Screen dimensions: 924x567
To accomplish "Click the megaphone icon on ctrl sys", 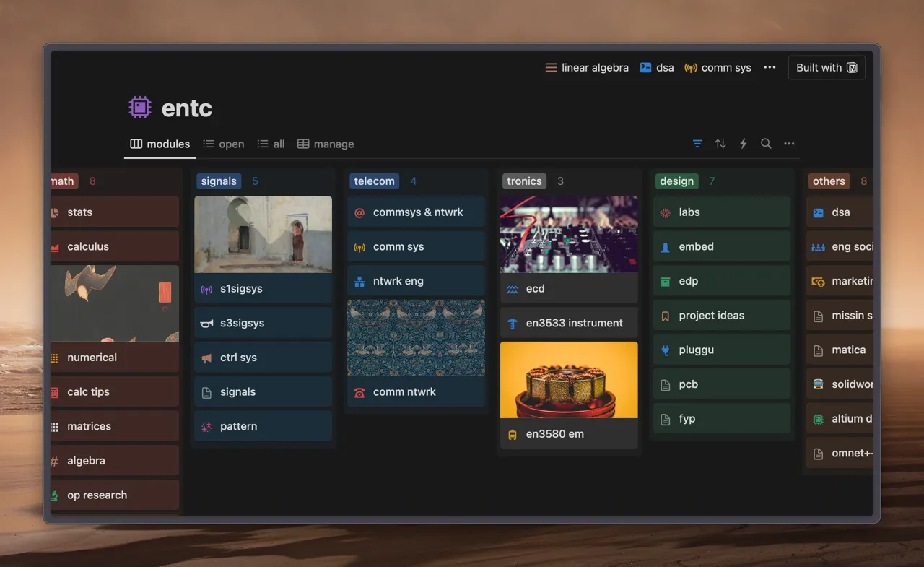I will pos(206,358).
